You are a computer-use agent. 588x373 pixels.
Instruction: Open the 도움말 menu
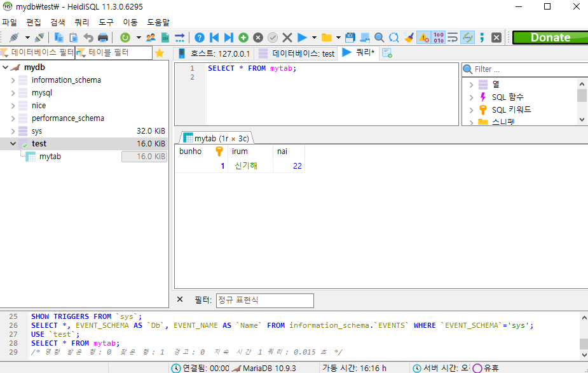(158, 22)
